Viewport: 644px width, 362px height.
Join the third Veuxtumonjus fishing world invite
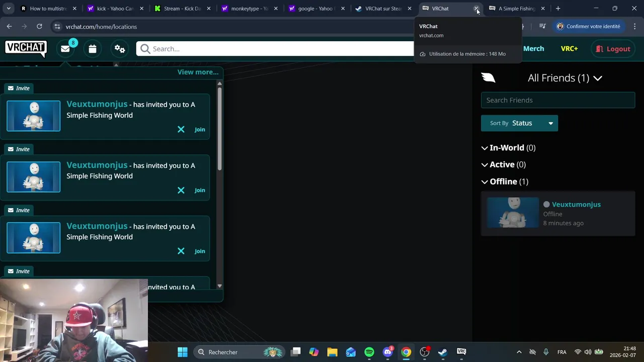[x=200, y=251]
